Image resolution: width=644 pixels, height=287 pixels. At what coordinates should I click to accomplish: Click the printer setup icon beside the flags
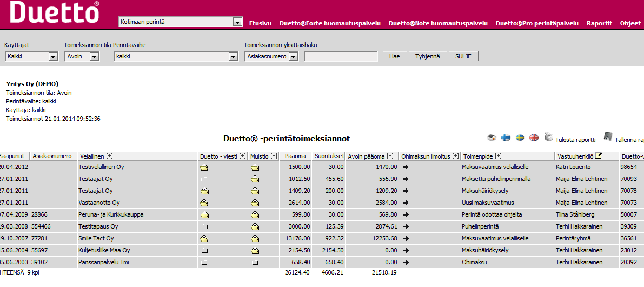click(492, 138)
